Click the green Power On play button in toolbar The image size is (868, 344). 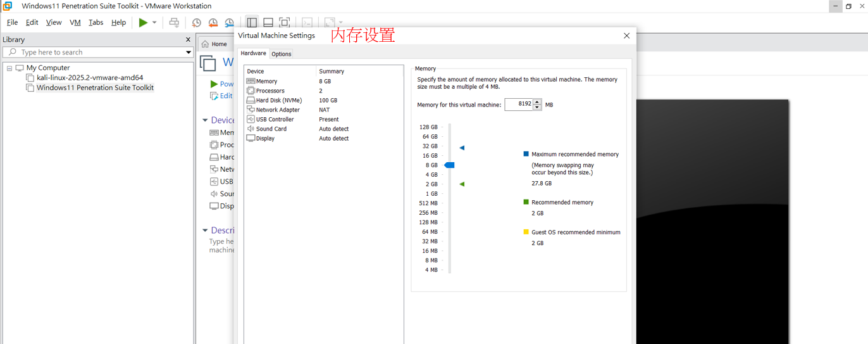click(143, 22)
